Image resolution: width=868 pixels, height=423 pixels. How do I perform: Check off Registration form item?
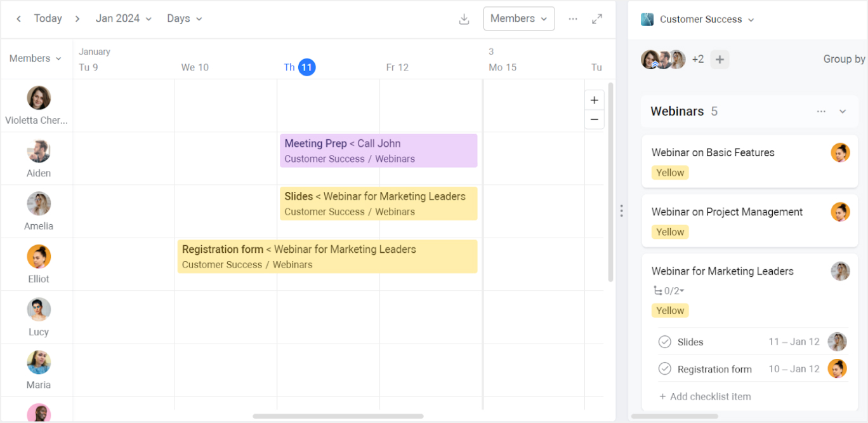pos(664,369)
